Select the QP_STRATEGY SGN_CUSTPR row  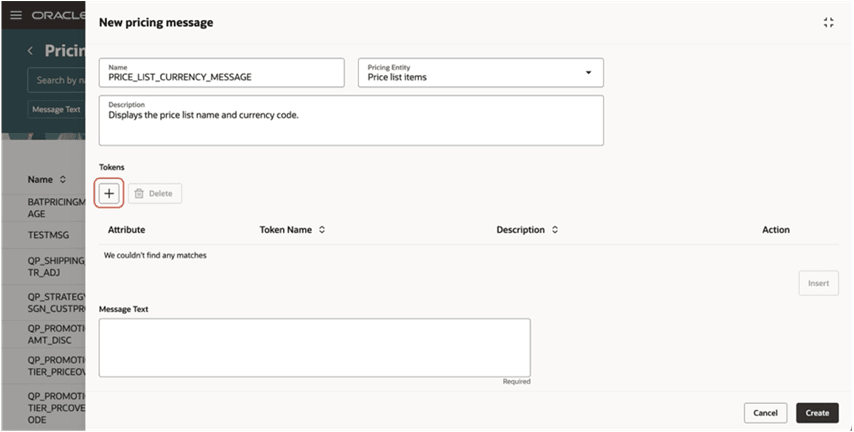[x=44, y=302]
